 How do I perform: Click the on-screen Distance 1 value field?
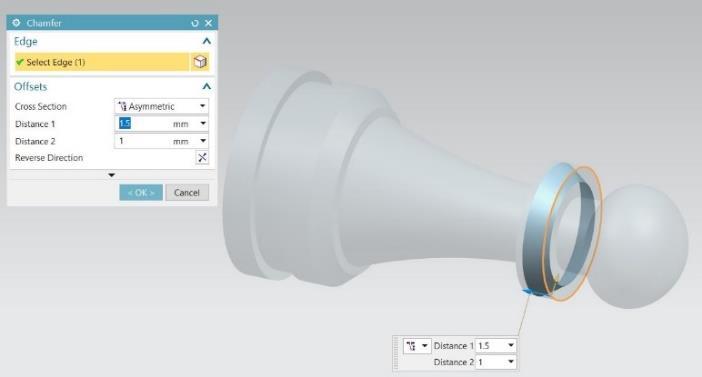(490, 346)
